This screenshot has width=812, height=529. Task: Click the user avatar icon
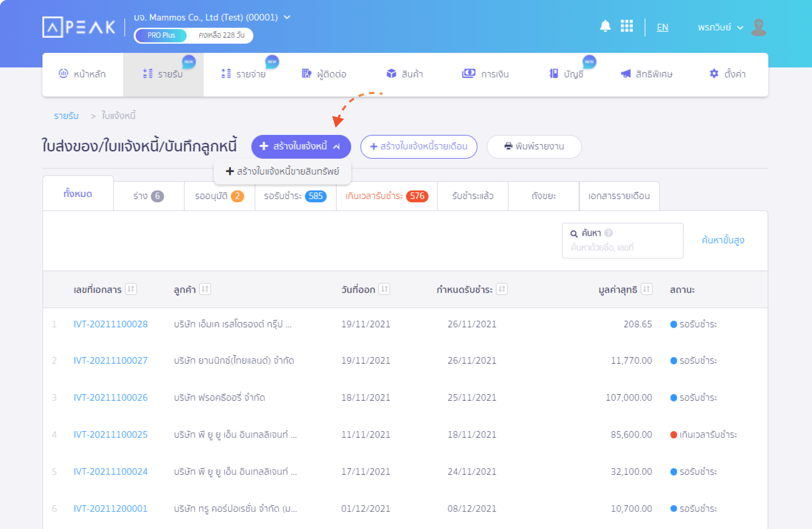coord(758,27)
